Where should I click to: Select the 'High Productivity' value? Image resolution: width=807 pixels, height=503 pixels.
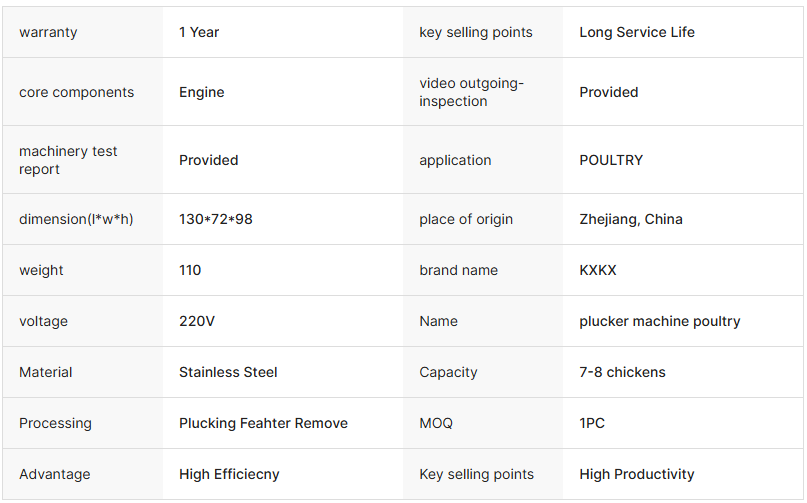point(637,474)
